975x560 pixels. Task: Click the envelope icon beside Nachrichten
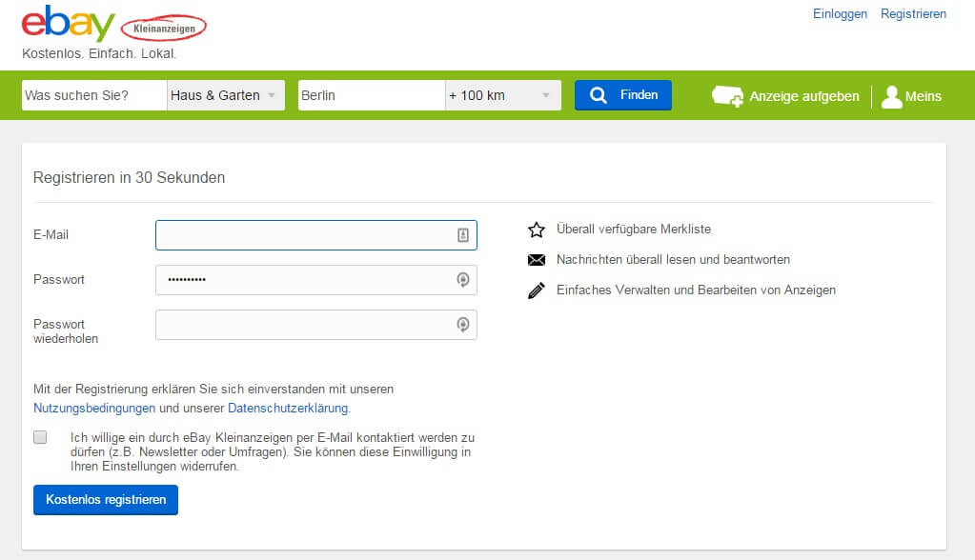click(536, 260)
